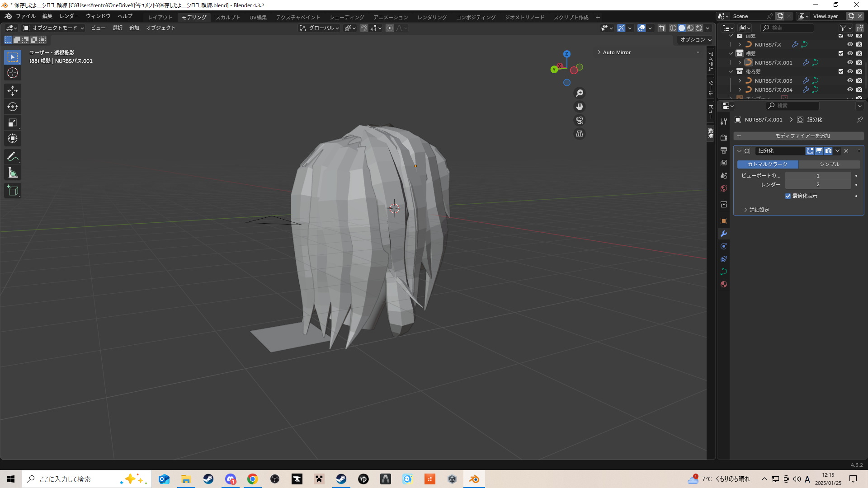Open オブジェクトモード dropdown
The width and height of the screenshot is (868, 488).
53,28
